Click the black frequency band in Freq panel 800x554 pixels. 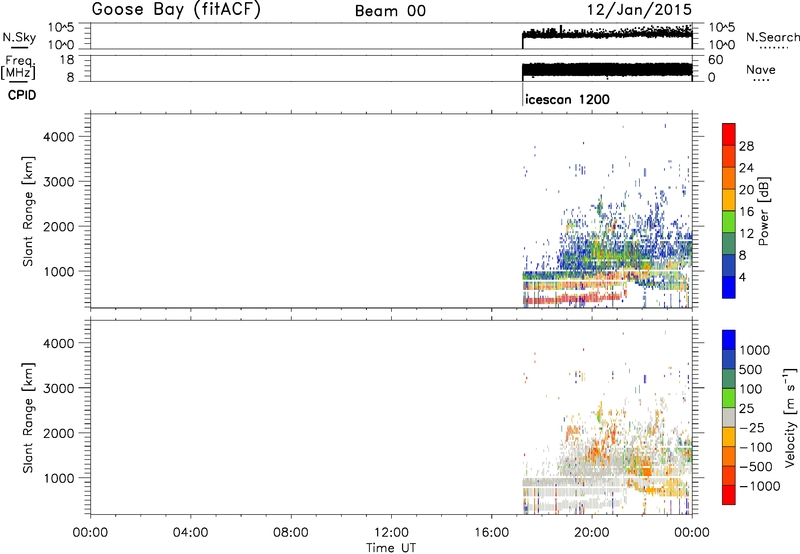coord(607,69)
